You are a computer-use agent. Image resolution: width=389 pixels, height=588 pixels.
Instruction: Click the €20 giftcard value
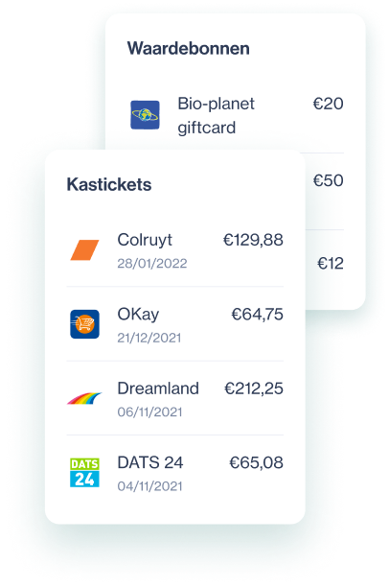point(329,104)
